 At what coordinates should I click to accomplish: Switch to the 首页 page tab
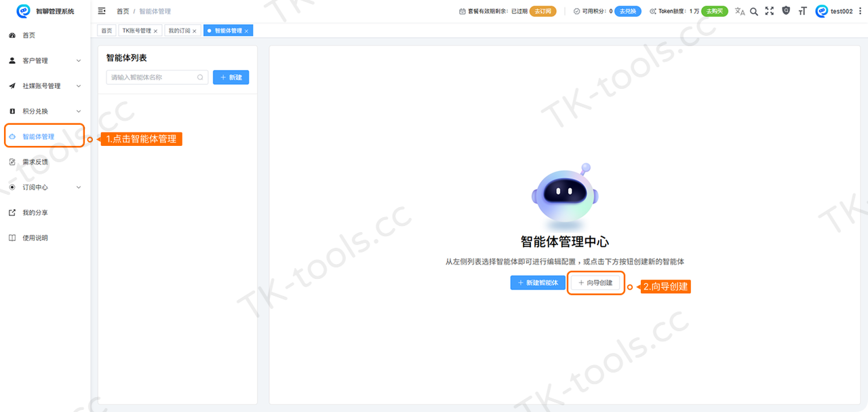pos(106,31)
